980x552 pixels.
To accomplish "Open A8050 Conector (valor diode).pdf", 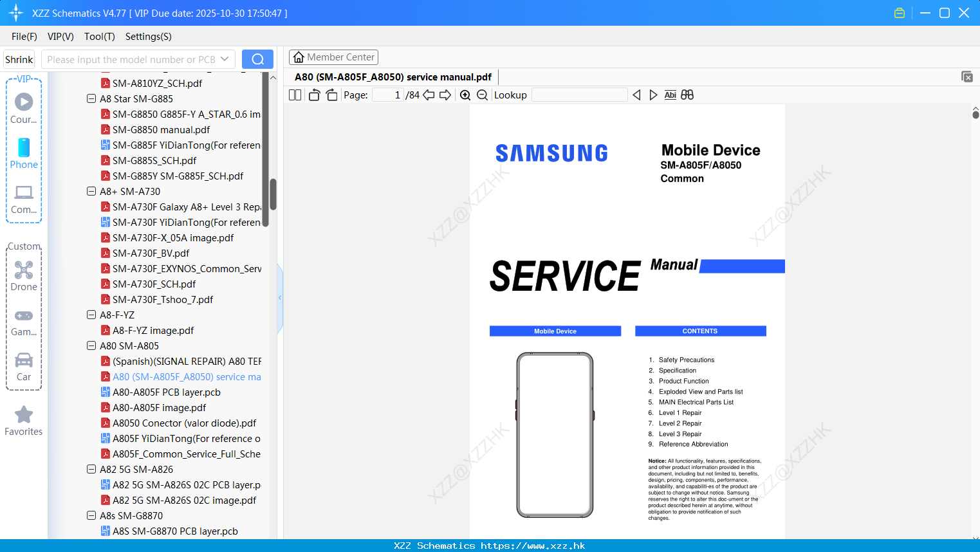I will [x=178, y=423].
